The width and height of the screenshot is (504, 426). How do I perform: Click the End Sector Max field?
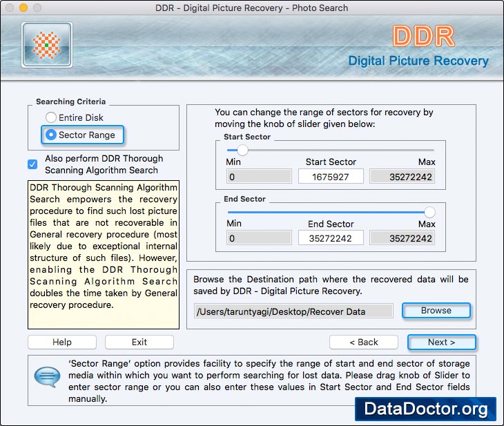pos(402,238)
